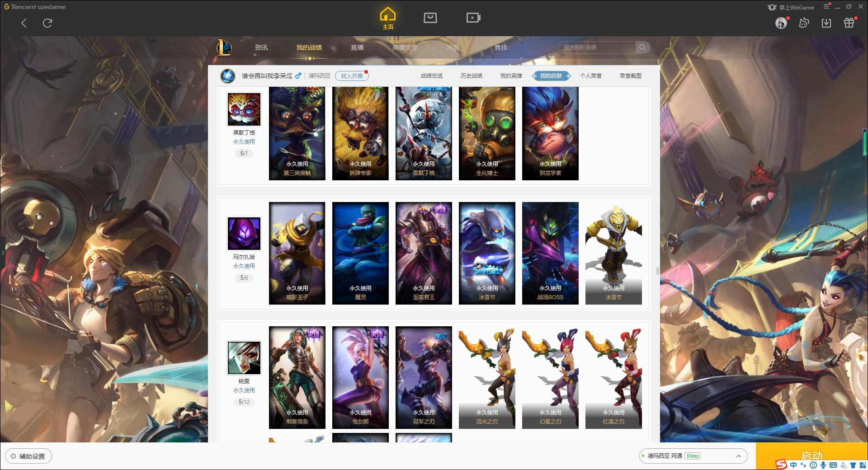Open the store icon in top bar
The height and width of the screenshot is (470, 868).
430,18
